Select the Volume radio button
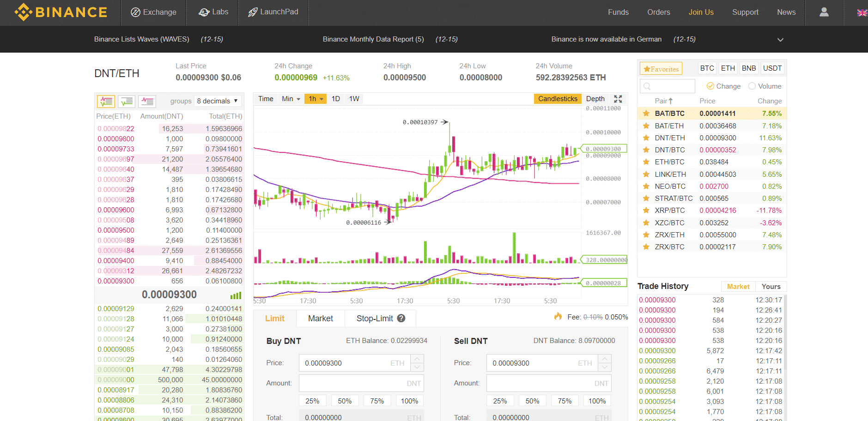The height and width of the screenshot is (421, 868). pos(752,86)
